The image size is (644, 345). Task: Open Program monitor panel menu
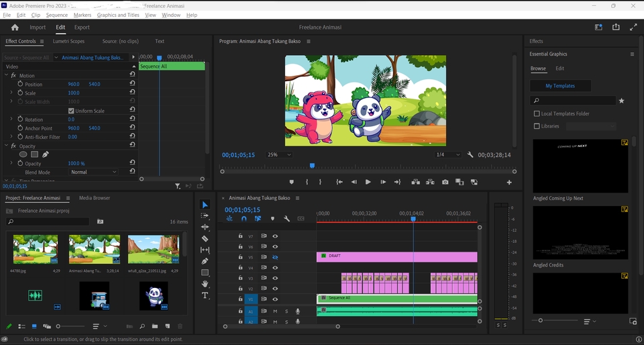point(309,42)
